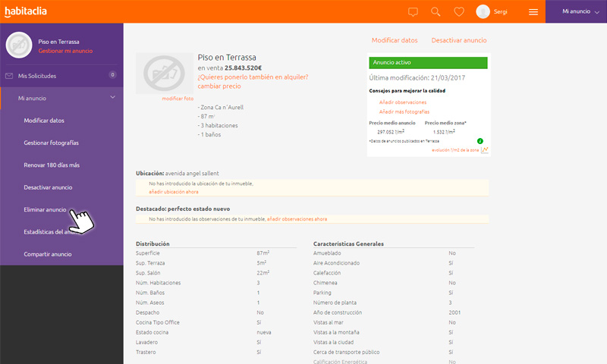Click Última modificación: 21/03/2017 text
The width and height of the screenshot is (607, 364).
(417, 78)
